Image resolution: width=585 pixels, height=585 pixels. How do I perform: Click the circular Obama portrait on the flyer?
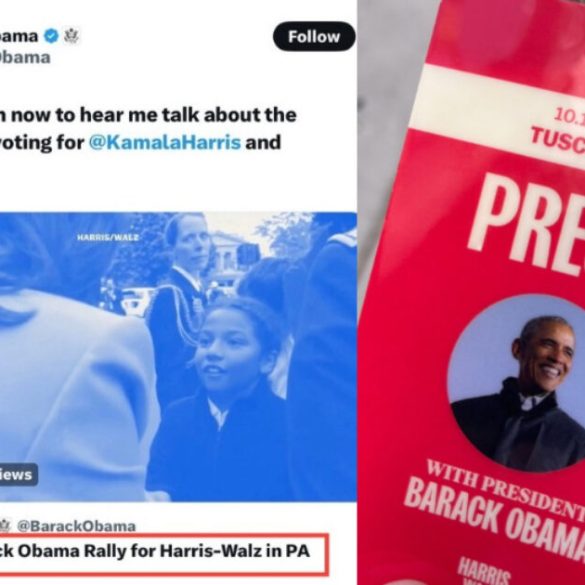(x=519, y=382)
